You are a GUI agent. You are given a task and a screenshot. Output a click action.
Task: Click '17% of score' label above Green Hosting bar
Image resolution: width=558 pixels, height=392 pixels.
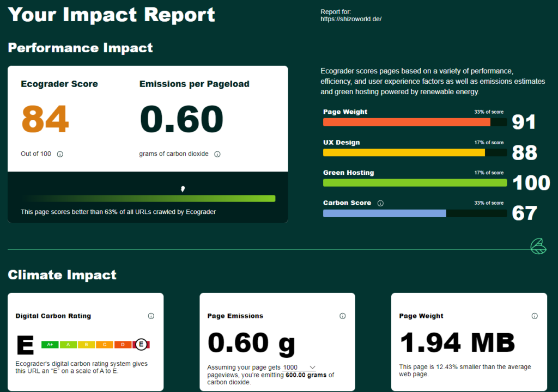click(x=489, y=173)
